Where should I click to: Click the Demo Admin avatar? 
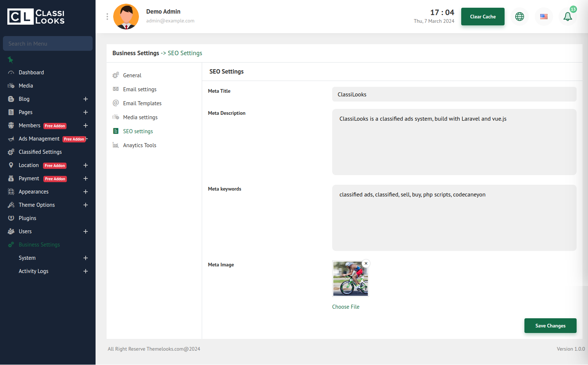click(x=126, y=17)
